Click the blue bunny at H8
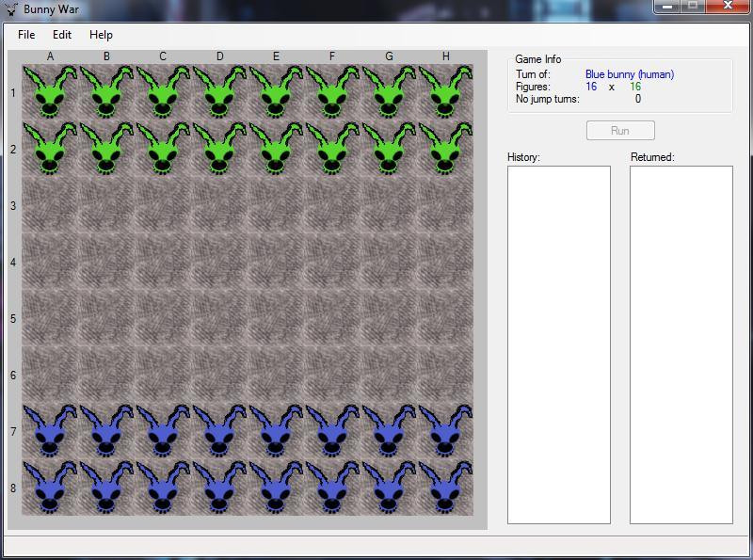The image size is (753, 560). coord(445,488)
